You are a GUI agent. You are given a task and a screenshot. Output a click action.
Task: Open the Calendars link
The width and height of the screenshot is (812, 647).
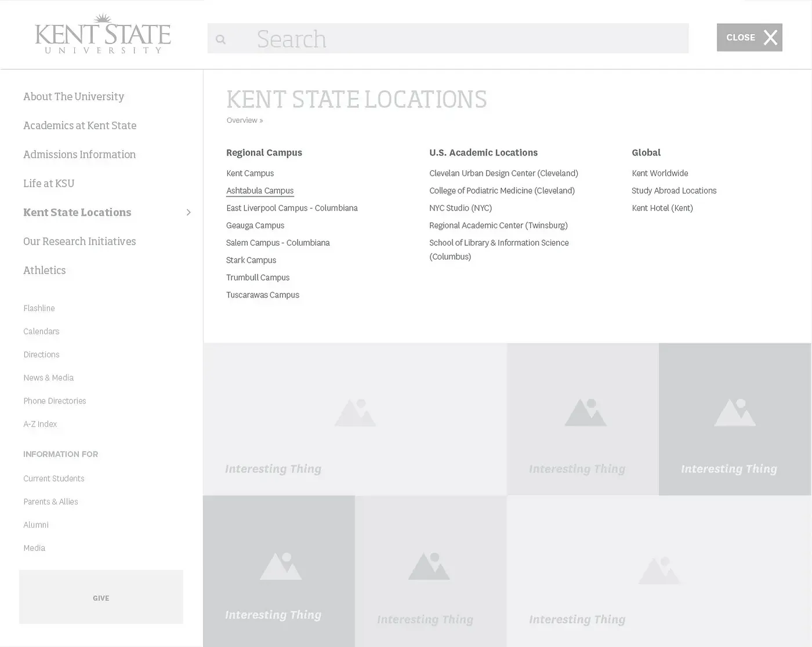pyautogui.click(x=41, y=331)
